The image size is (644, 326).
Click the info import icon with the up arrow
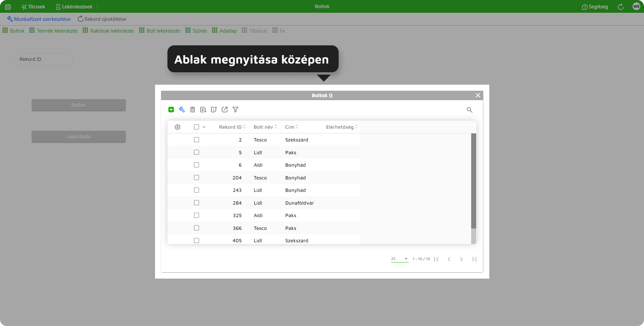coord(214,110)
